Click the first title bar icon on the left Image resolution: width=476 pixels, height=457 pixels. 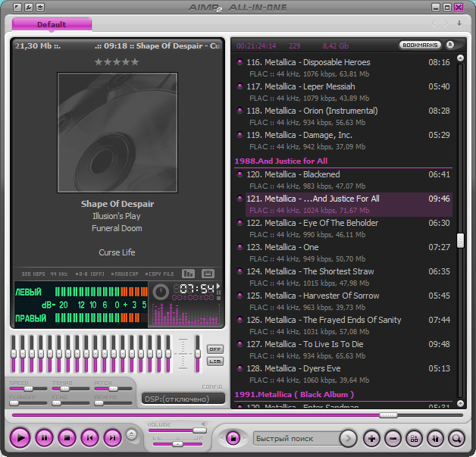click(17, 8)
